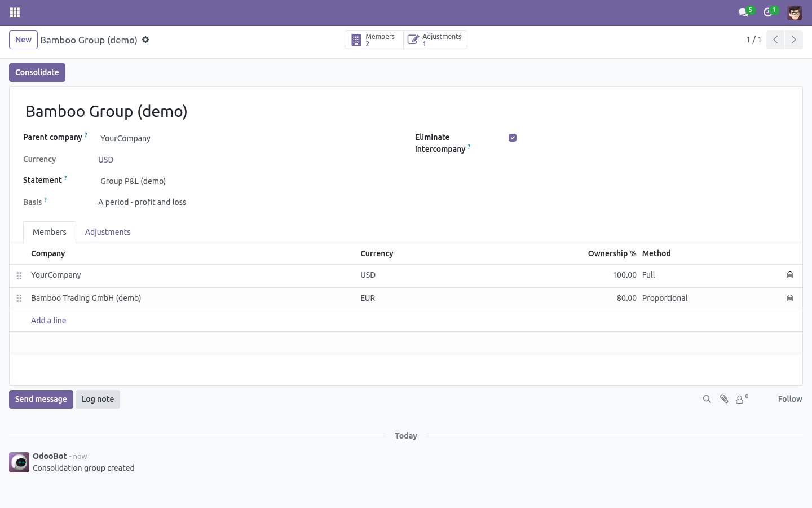Open the gear actions menu beside record title
Viewport: 812px width, 508px height.
pyautogui.click(x=145, y=40)
